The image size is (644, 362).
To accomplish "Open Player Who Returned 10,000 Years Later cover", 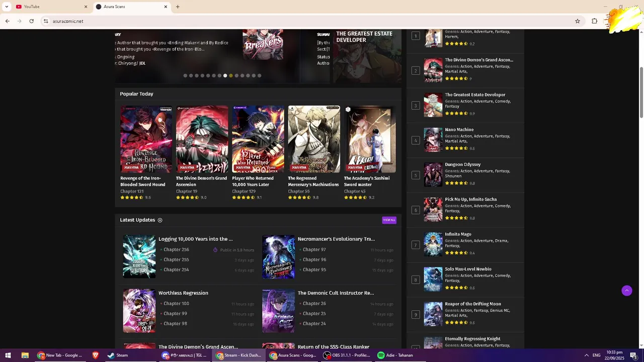I will click(x=258, y=139).
